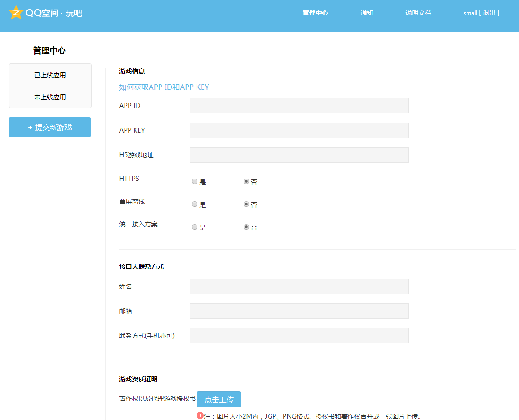
Task: Select 否 radio button for HTTPS
Action: pos(245,181)
